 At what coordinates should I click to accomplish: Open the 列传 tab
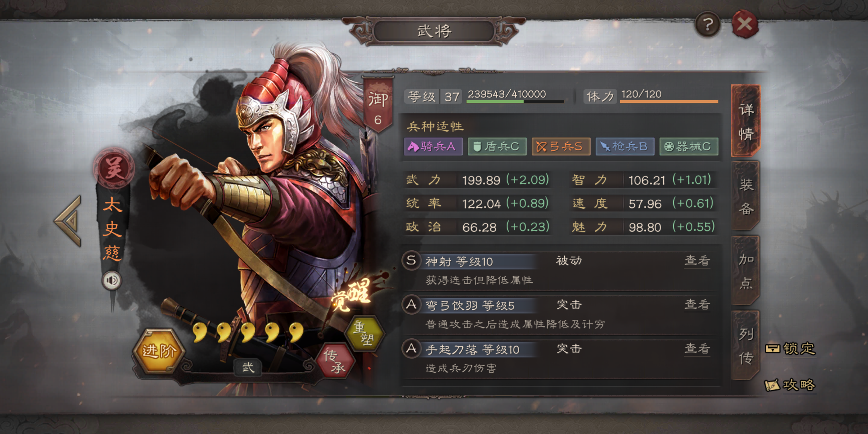click(746, 346)
